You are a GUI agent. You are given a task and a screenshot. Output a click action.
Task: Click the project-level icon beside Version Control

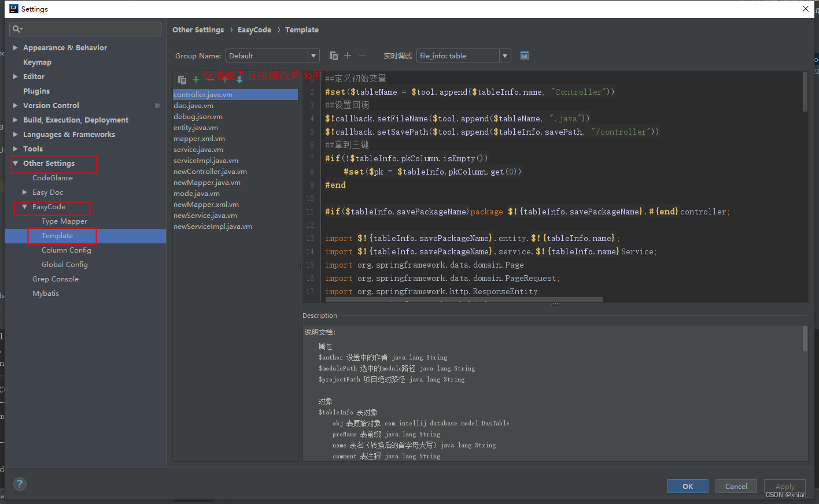pos(157,105)
